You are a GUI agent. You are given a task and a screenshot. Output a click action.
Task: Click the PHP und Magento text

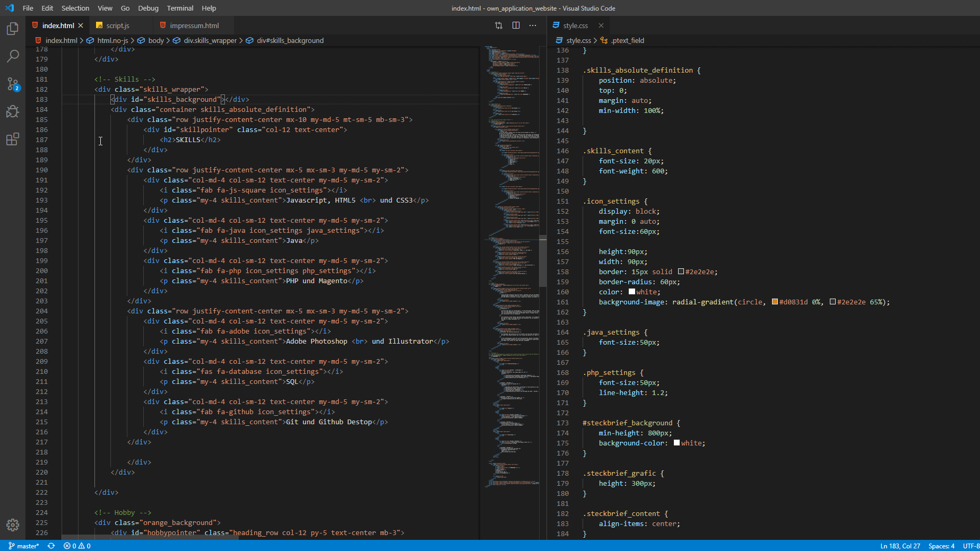317,281
